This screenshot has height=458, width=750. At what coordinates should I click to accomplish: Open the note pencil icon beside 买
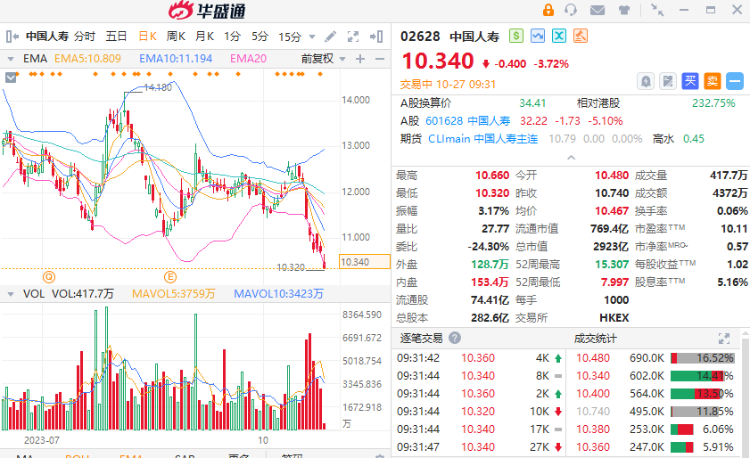tap(668, 81)
